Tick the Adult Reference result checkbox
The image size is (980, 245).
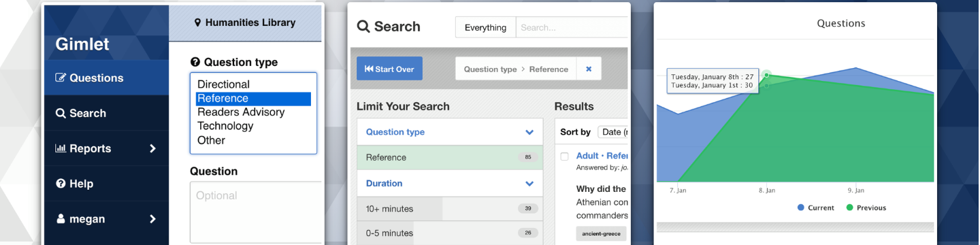(564, 157)
